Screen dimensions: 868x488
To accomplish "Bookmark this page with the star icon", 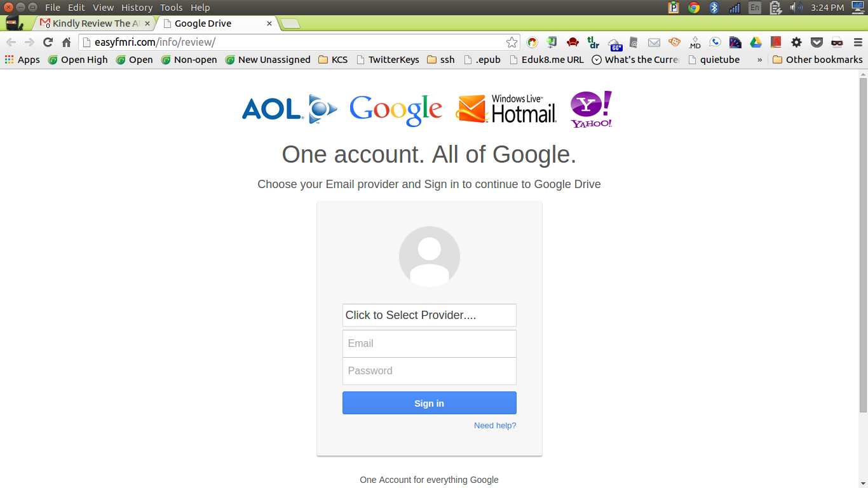I will click(x=512, y=43).
